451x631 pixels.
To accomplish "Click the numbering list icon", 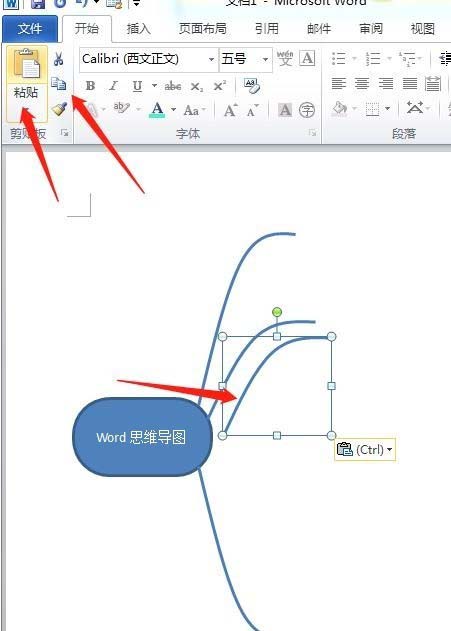I will [373, 59].
